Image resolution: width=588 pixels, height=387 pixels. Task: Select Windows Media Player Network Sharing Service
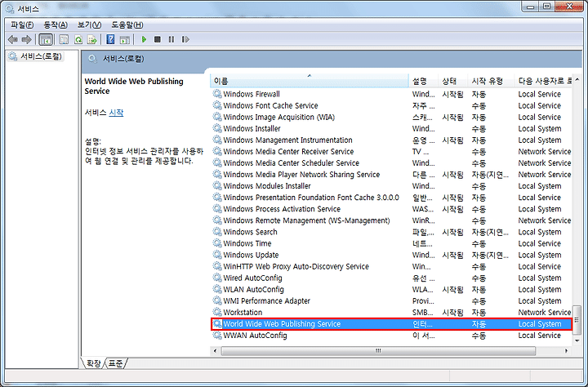(301, 175)
